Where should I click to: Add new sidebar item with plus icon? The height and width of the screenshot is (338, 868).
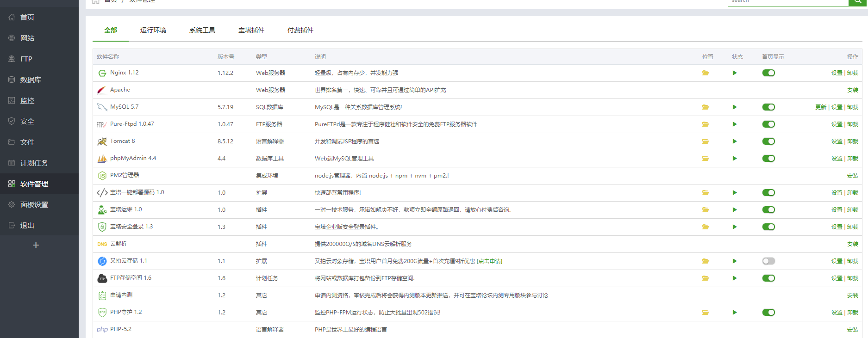pyautogui.click(x=36, y=245)
